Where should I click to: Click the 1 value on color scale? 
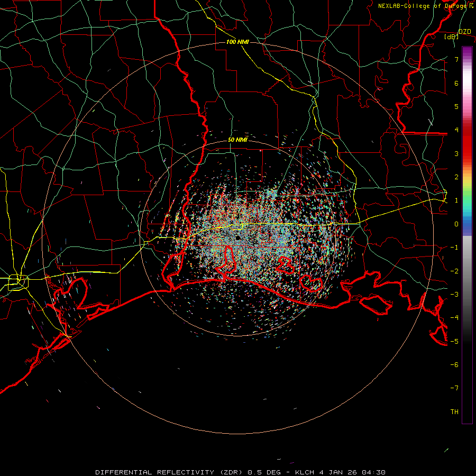tap(456, 200)
